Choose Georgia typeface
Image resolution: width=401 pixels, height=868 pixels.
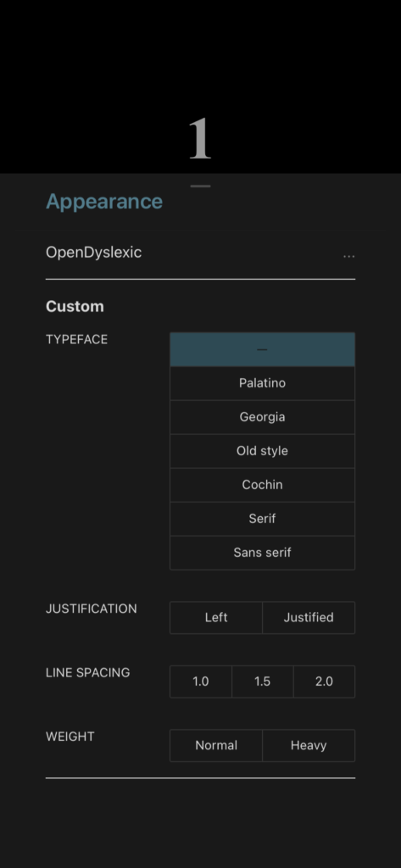pos(262,417)
